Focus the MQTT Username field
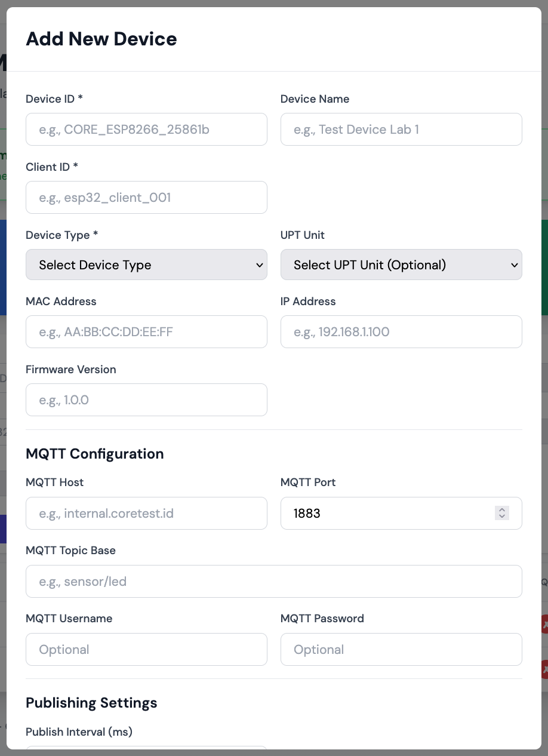548x756 pixels. [x=146, y=649]
